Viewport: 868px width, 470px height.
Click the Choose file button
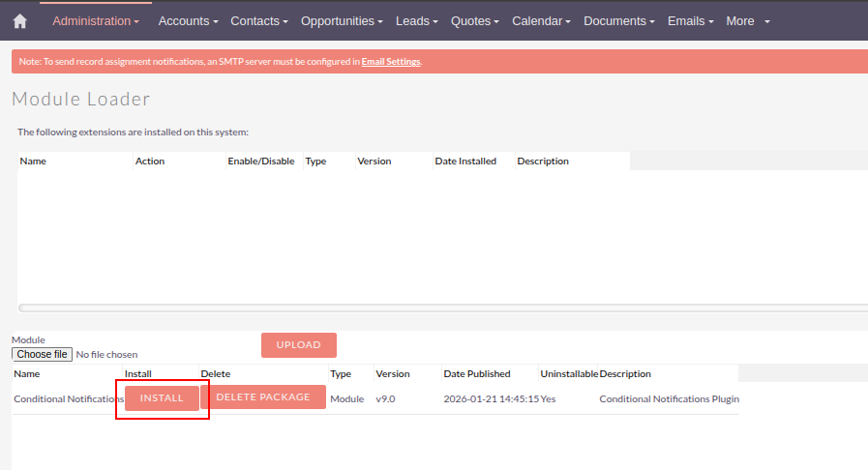(x=42, y=355)
